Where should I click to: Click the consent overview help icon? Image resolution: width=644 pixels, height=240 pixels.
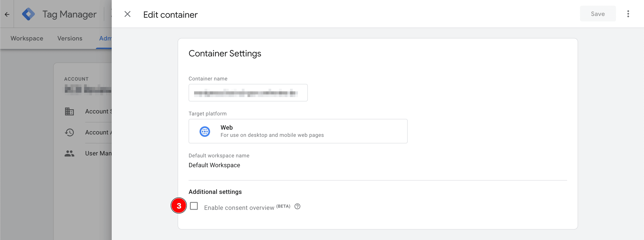pyautogui.click(x=297, y=207)
